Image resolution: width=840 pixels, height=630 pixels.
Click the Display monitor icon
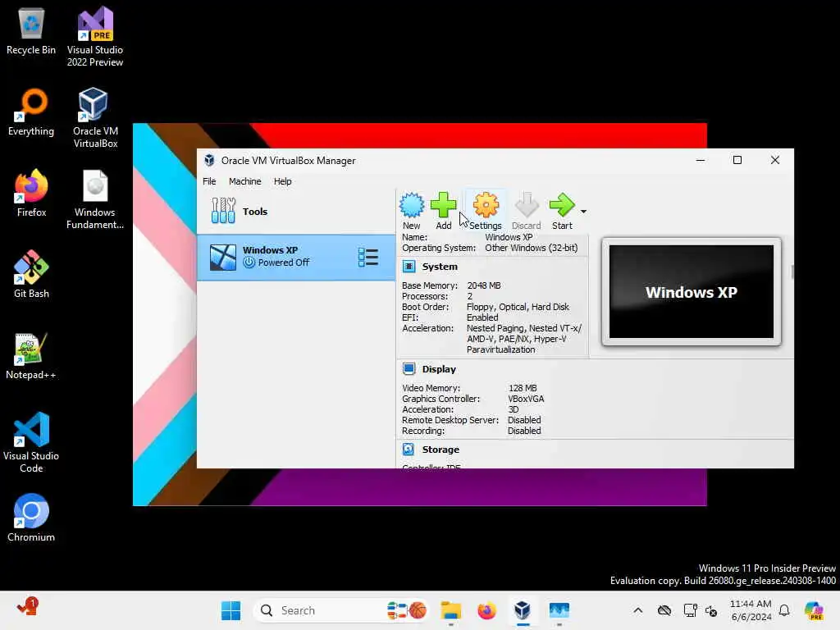point(409,369)
